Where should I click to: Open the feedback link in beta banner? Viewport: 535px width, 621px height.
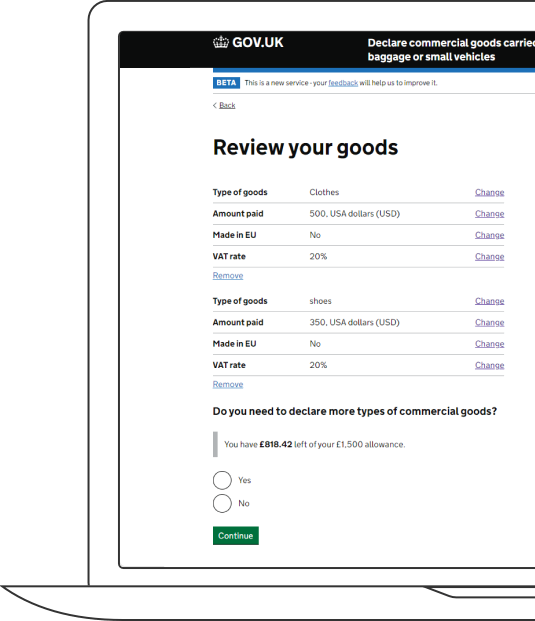343,83
